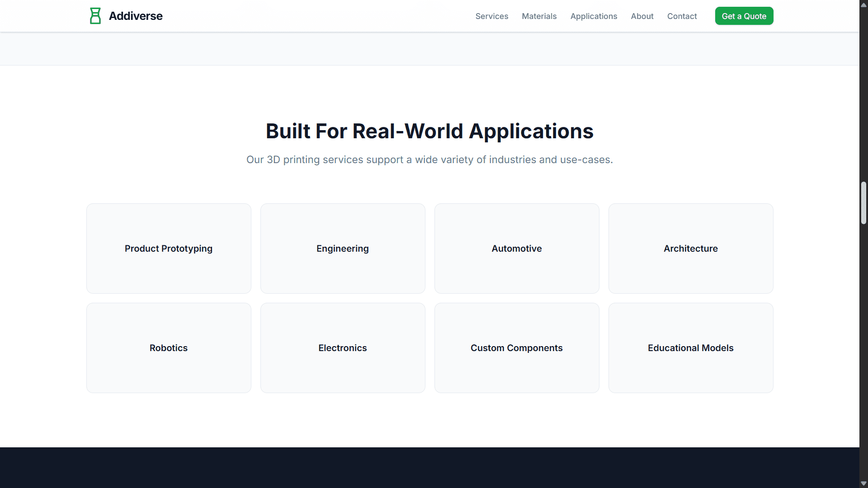This screenshot has height=488, width=868.
Task: Click the scrollbar down arrow
Action: click(863, 483)
